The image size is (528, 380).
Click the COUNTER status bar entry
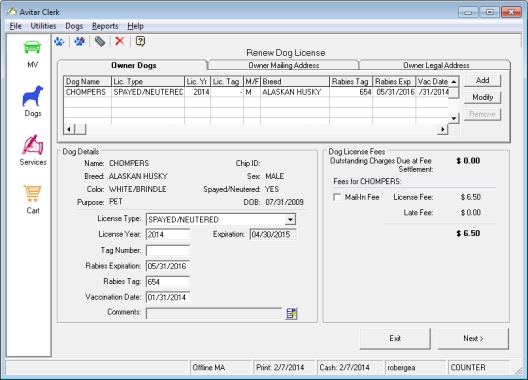(x=478, y=367)
